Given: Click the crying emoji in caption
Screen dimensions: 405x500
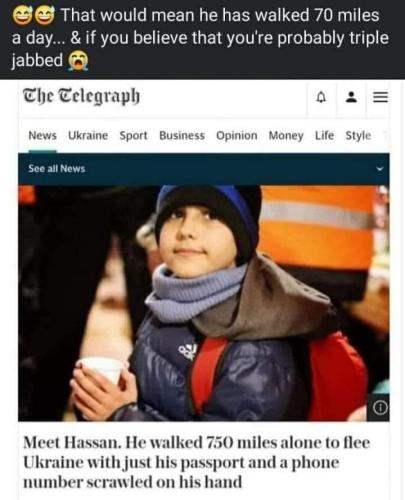Looking at the screenshot, I should (x=78, y=61).
